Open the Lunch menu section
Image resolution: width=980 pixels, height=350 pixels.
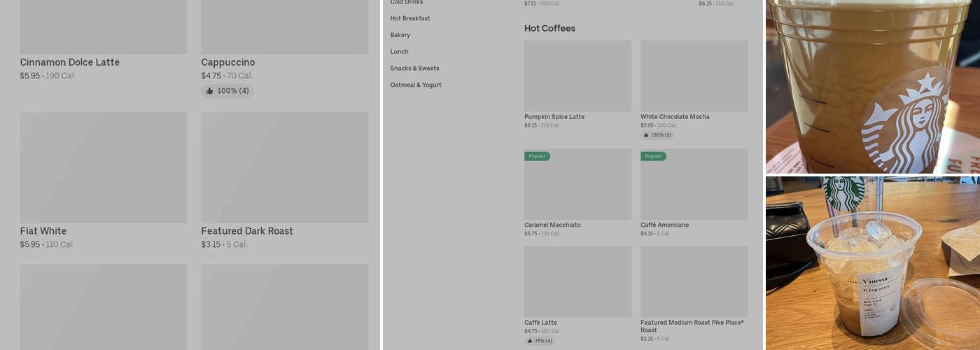pos(399,52)
